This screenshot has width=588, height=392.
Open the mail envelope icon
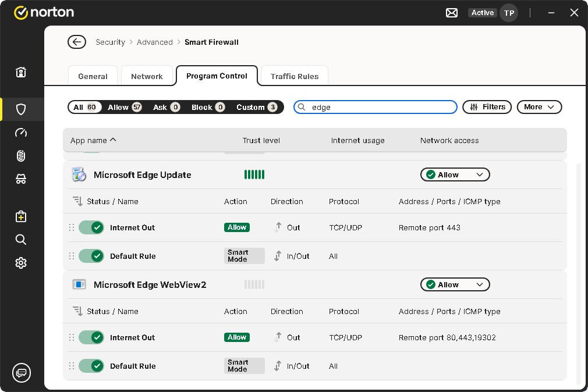coord(452,13)
